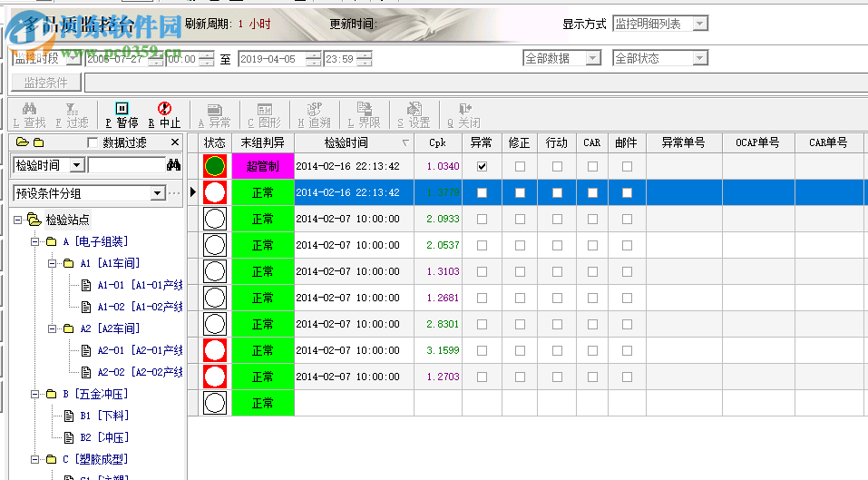Click the 关闭 close toolbar icon
868x480 pixels.
pyautogui.click(x=464, y=109)
